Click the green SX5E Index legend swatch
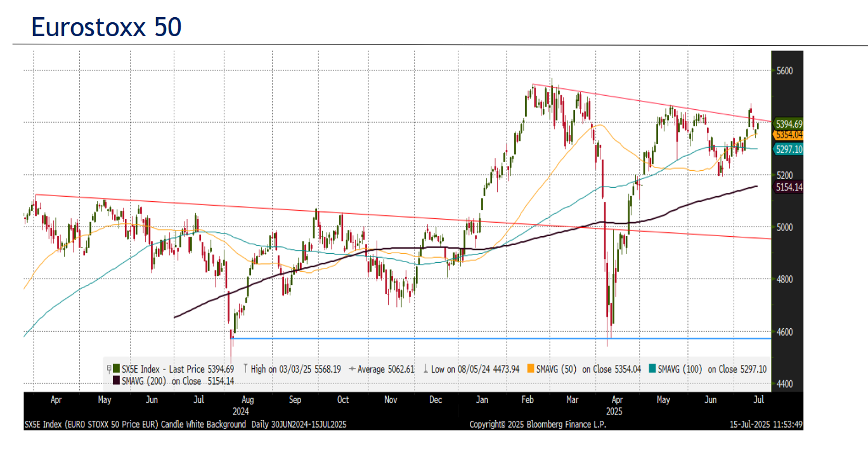Image resolution: width=868 pixels, height=450 pixels. pos(117,369)
